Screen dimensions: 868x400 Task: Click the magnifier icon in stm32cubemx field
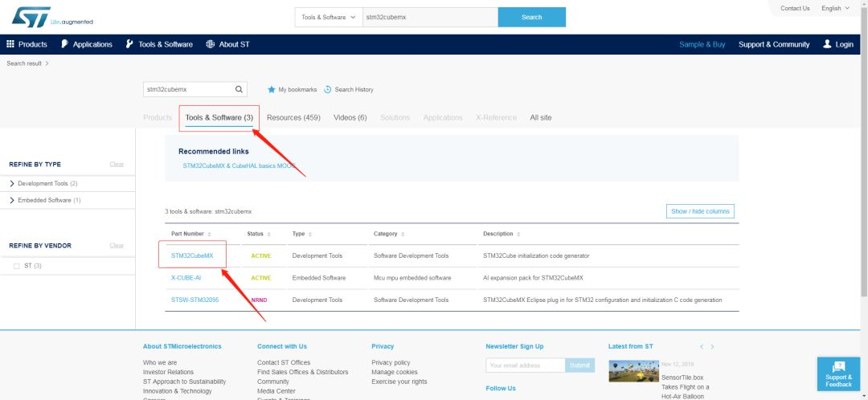tap(239, 89)
